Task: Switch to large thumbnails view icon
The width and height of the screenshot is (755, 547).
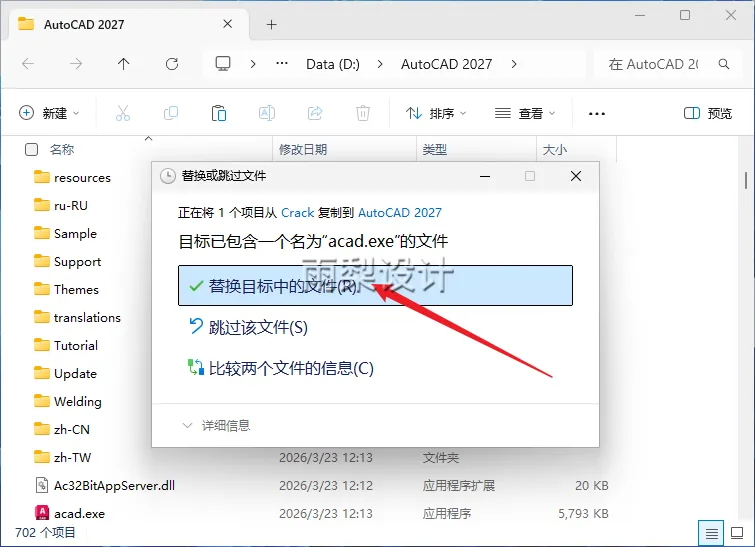Action: tap(737, 533)
